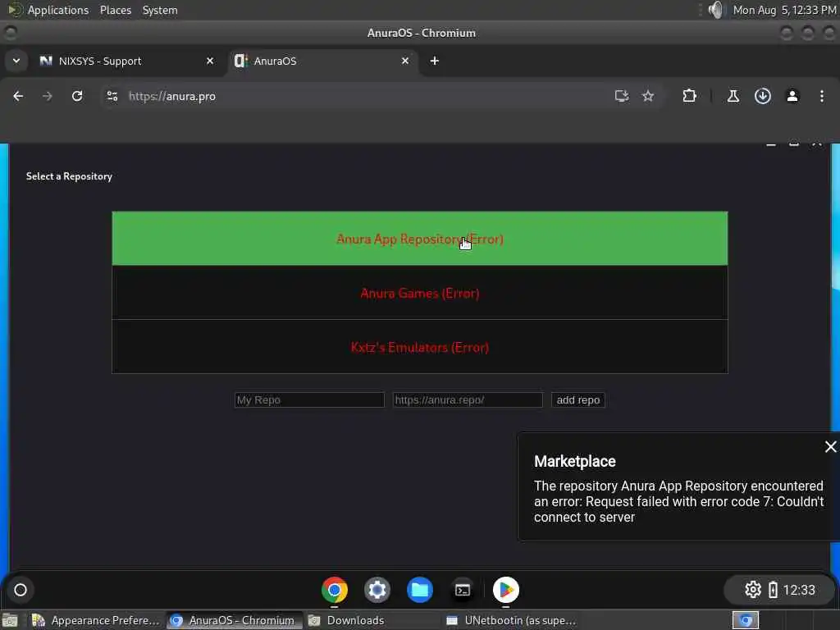This screenshot has height=630, width=840.
Task: Click the browser forward arrow
Action: [47, 97]
